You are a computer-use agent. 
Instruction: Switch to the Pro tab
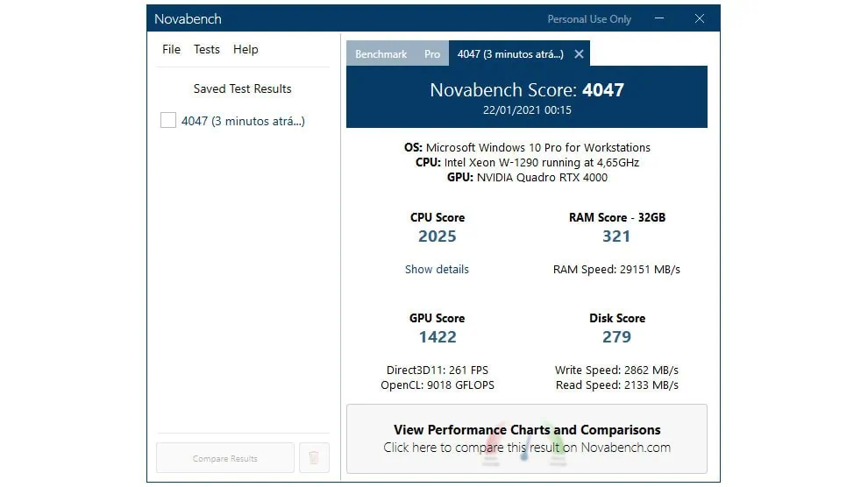431,54
